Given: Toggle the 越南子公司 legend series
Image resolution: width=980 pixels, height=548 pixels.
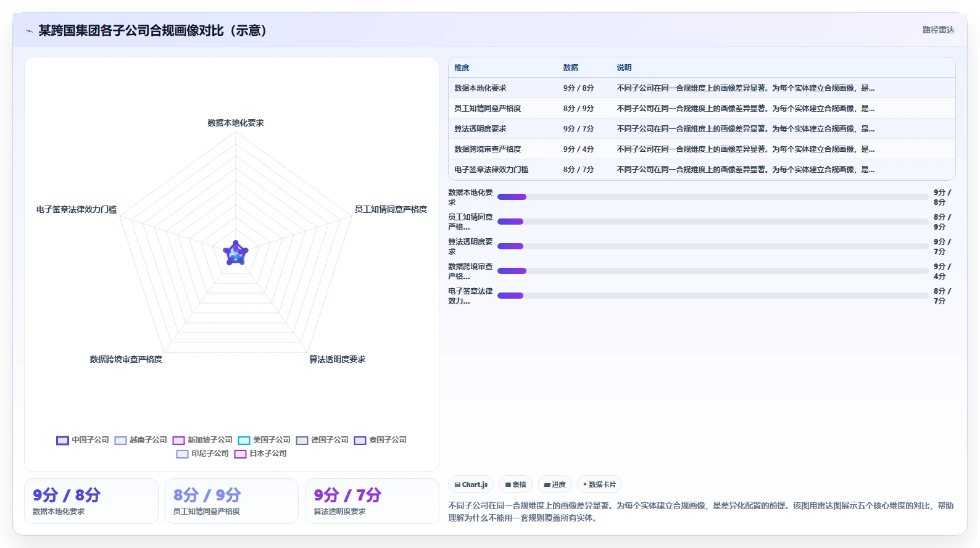Looking at the screenshot, I should (141, 440).
